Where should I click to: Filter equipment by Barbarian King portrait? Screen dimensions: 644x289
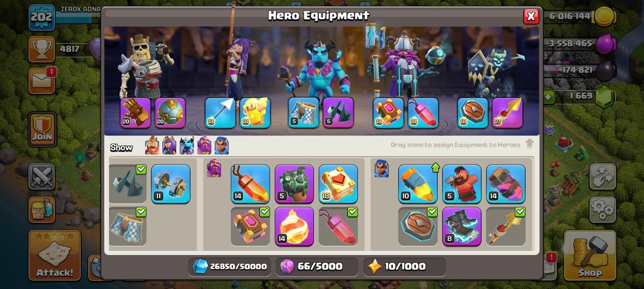click(x=152, y=146)
